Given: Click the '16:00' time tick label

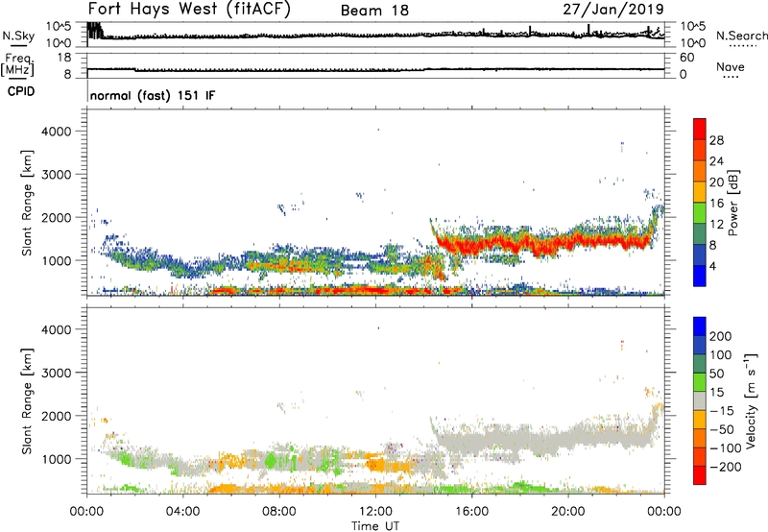Looking at the screenshot, I should click(x=471, y=512).
